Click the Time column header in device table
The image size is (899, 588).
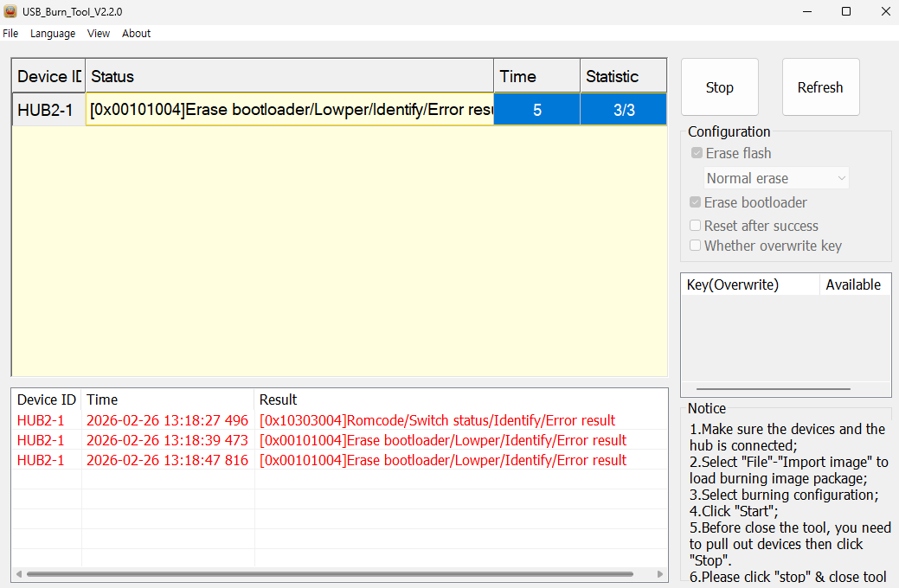536,76
